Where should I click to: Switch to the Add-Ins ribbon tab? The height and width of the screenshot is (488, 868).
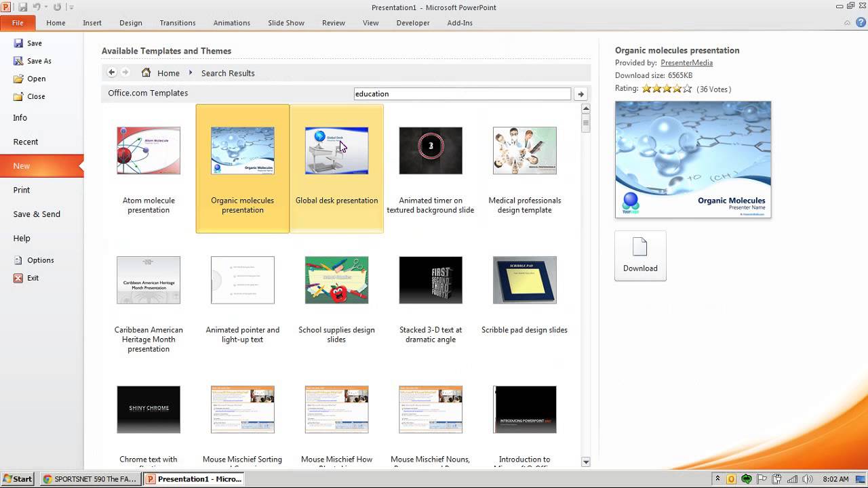coord(460,23)
